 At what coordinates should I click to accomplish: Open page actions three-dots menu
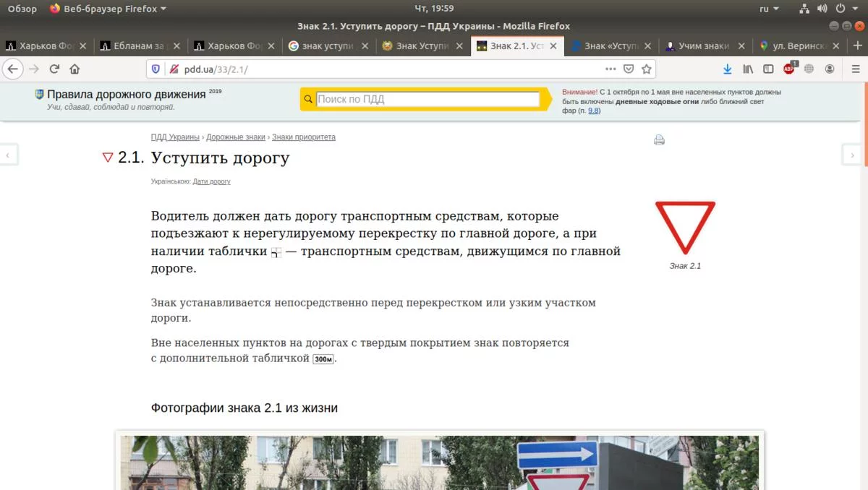(610, 69)
